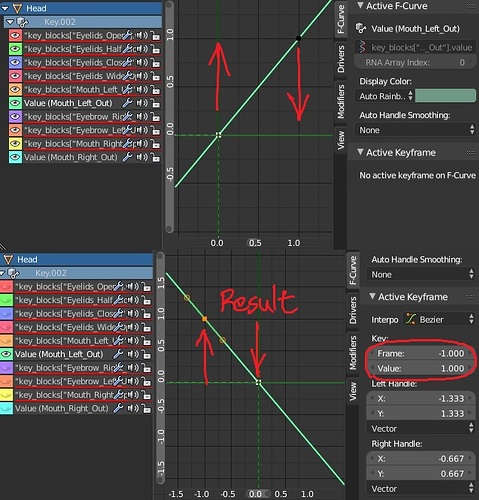Click the shape key icon next to Value (Mouth_Left_Out) title

pyautogui.click(x=361, y=29)
